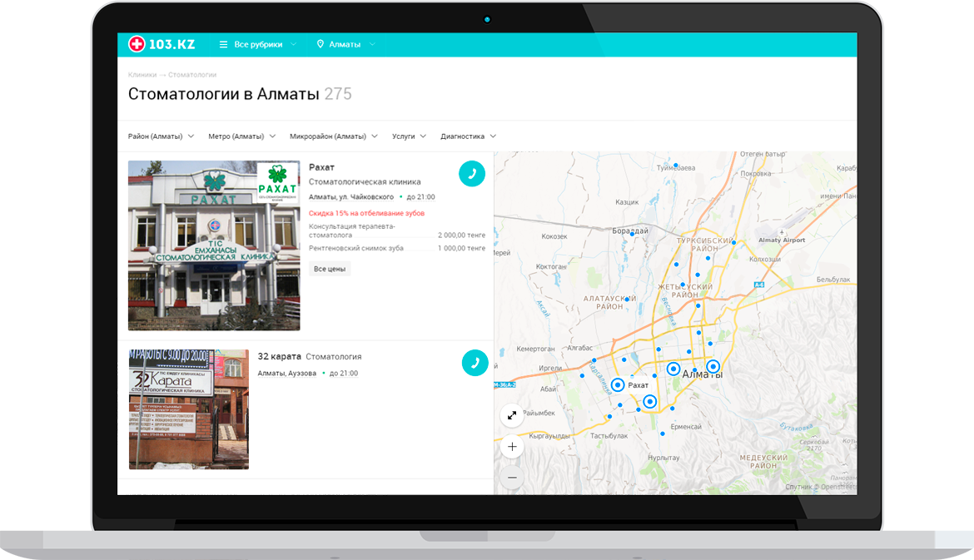Open the hamburger menu icon beside Все рубрики
The height and width of the screenshot is (560, 974).
224,45
